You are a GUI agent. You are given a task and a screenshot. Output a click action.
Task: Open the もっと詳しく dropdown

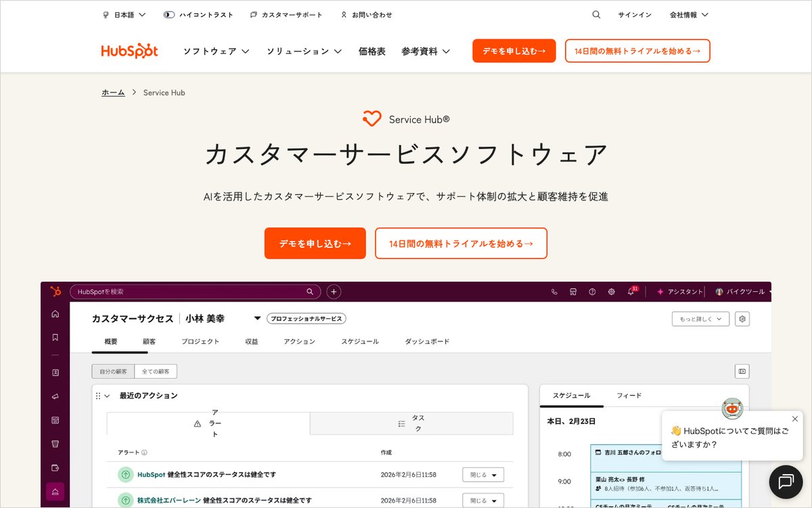(700, 319)
